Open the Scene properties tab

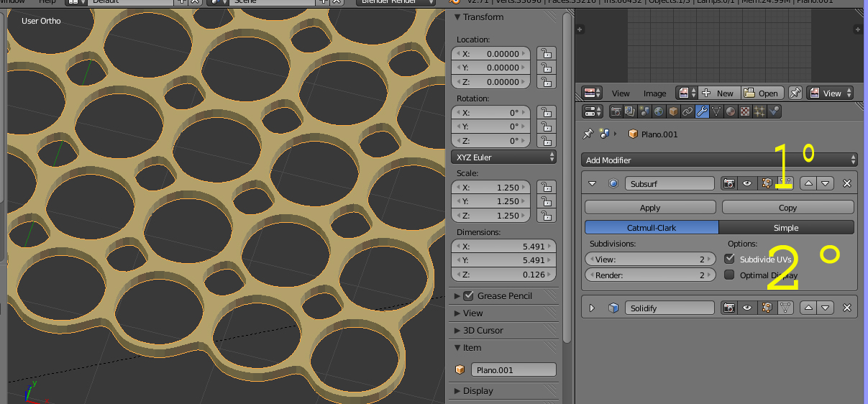click(644, 111)
